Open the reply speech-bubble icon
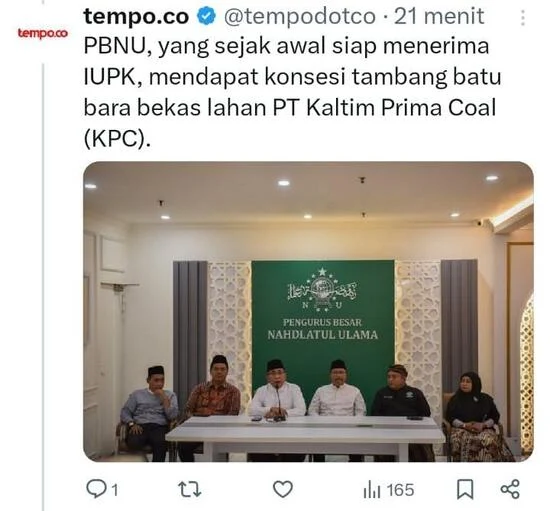Image resolution: width=550 pixels, height=511 pixels. (95, 489)
